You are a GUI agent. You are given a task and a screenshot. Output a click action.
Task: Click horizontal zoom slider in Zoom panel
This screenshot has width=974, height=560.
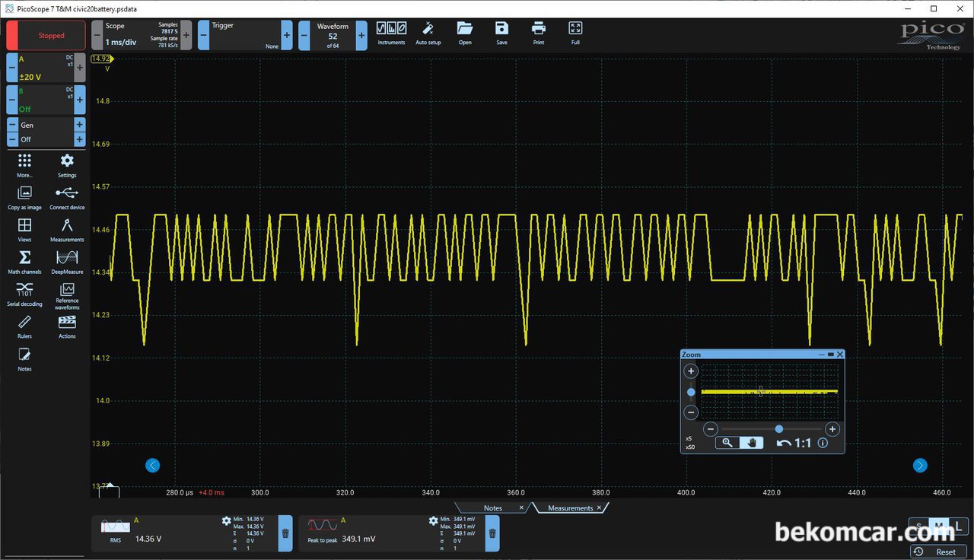point(778,429)
